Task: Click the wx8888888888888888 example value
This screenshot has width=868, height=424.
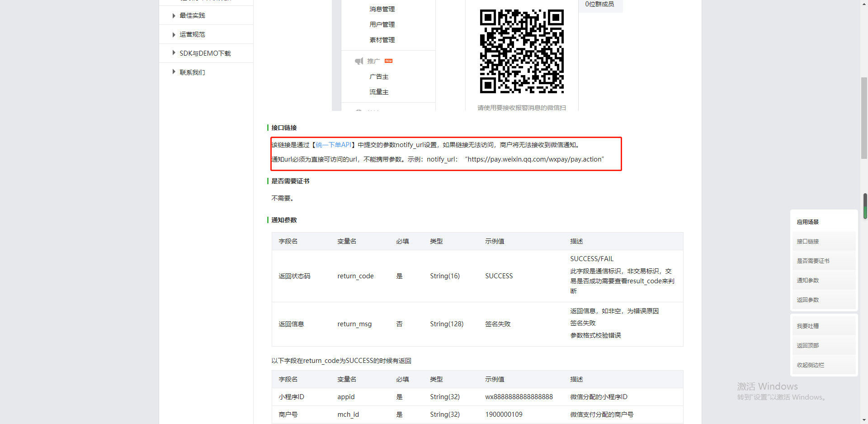Action: pos(519,397)
